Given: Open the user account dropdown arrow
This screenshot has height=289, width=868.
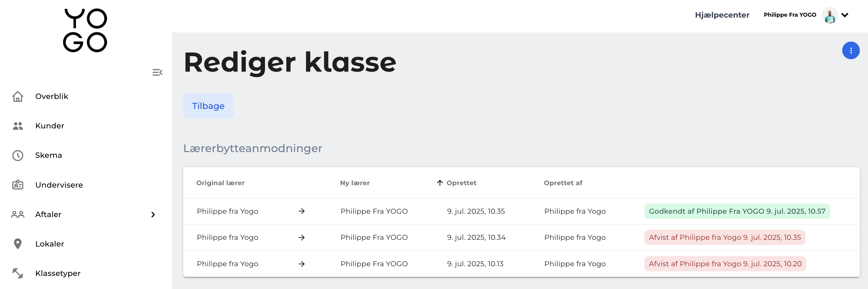Looking at the screenshot, I should [x=845, y=15].
